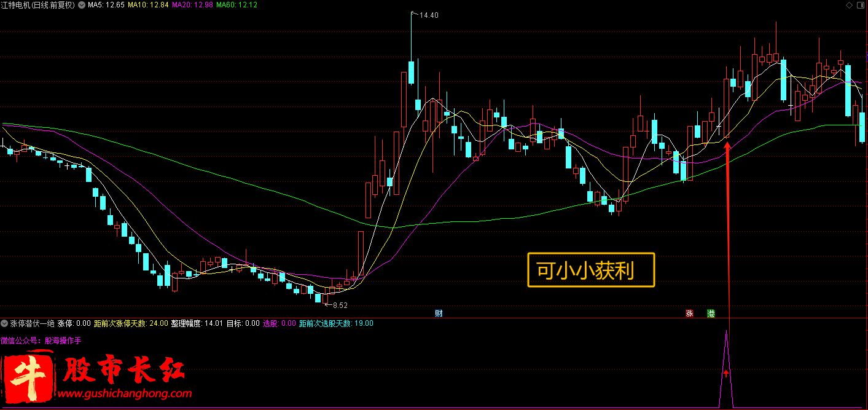Click the red 涨 marker icon
The width and height of the screenshot is (868, 410).
click(x=689, y=313)
